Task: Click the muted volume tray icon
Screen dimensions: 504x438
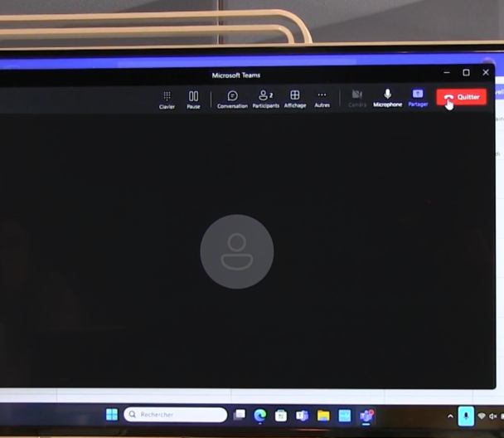Action: [492, 416]
